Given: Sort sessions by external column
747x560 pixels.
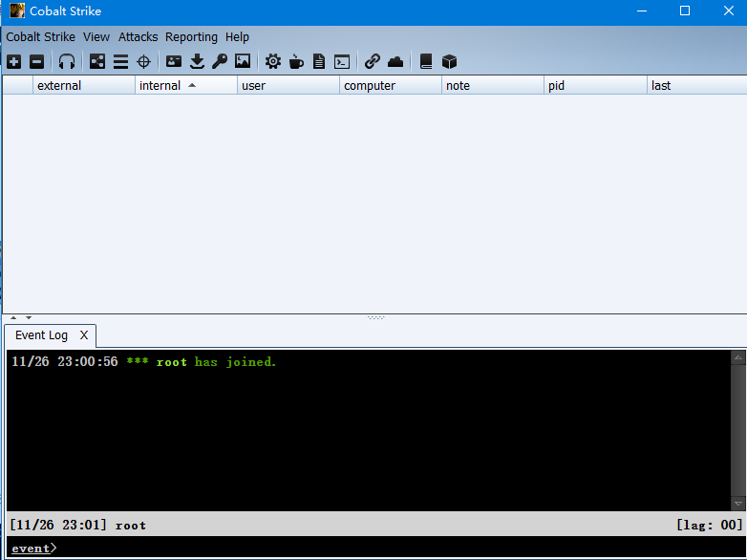Looking at the screenshot, I should (x=84, y=85).
